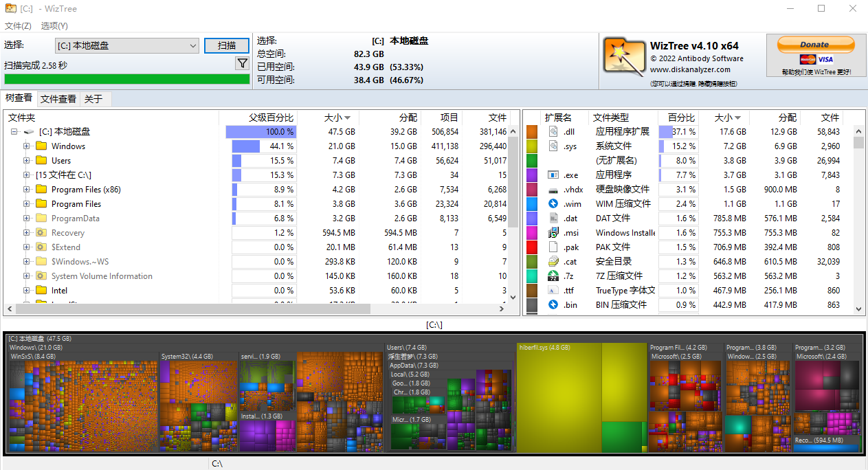Image resolution: width=868 pixels, height=470 pixels.
Task: Click the 扫描 scan button
Action: point(227,45)
